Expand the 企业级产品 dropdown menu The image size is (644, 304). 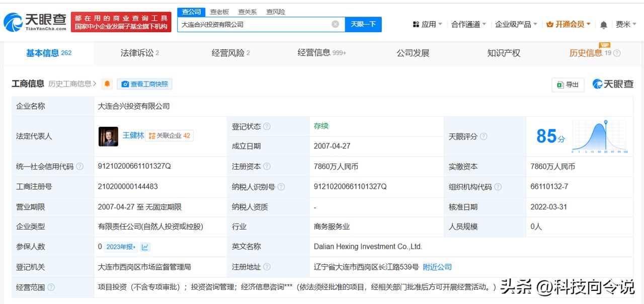point(516,24)
